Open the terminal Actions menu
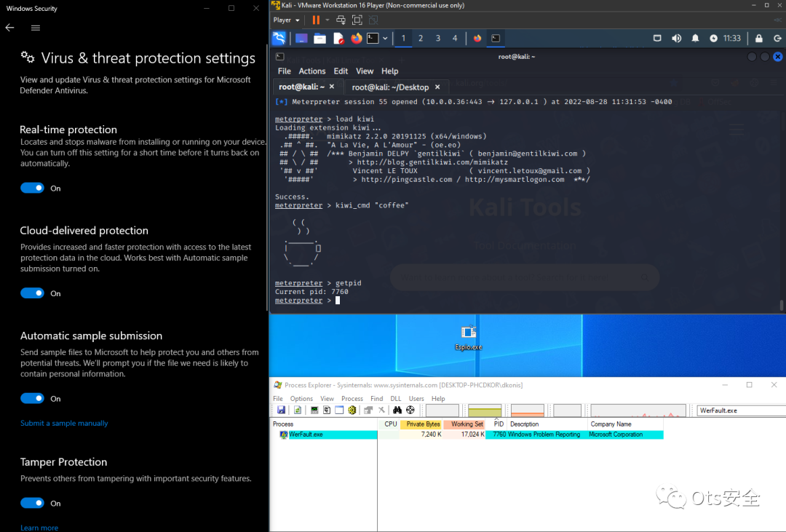786x532 pixels. tap(311, 71)
